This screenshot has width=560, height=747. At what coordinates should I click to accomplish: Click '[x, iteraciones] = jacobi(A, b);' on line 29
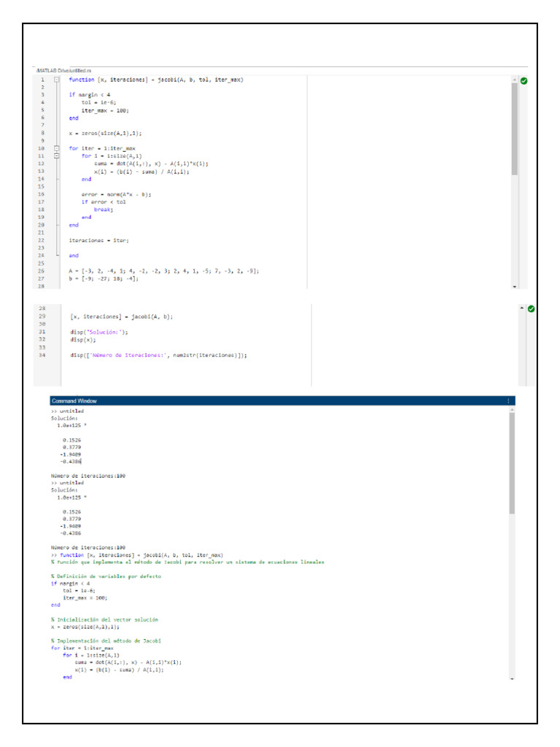point(122,317)
